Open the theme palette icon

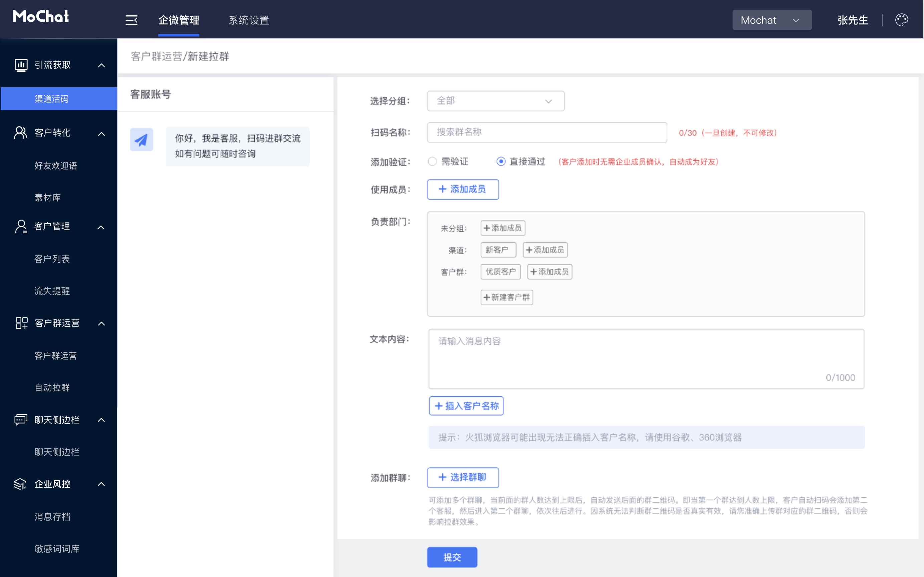point(901,20)
